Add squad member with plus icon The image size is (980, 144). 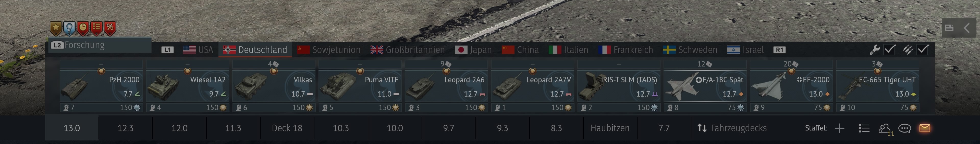click(840, 128)
